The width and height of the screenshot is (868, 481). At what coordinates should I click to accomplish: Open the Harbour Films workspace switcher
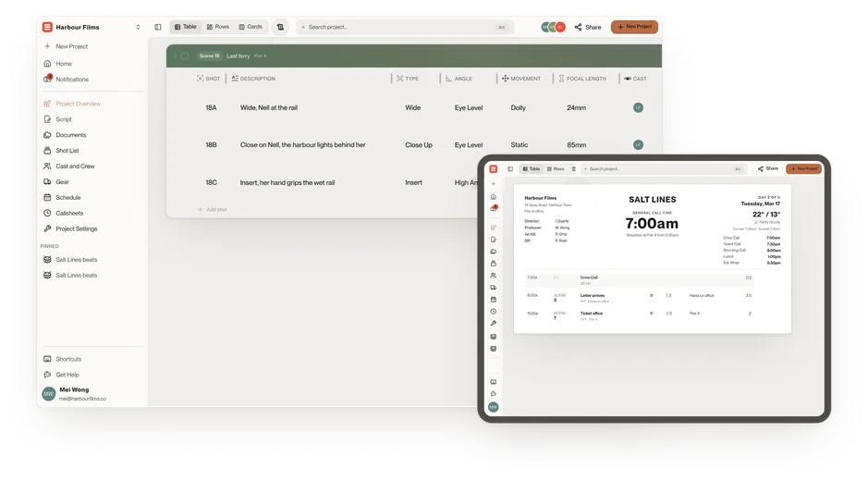(x=92, y=27)
